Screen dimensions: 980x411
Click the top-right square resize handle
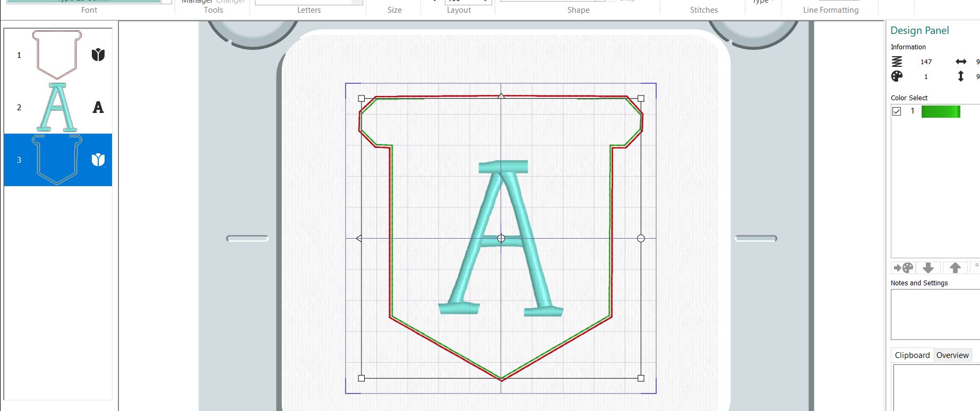click(x=641, y=99)
